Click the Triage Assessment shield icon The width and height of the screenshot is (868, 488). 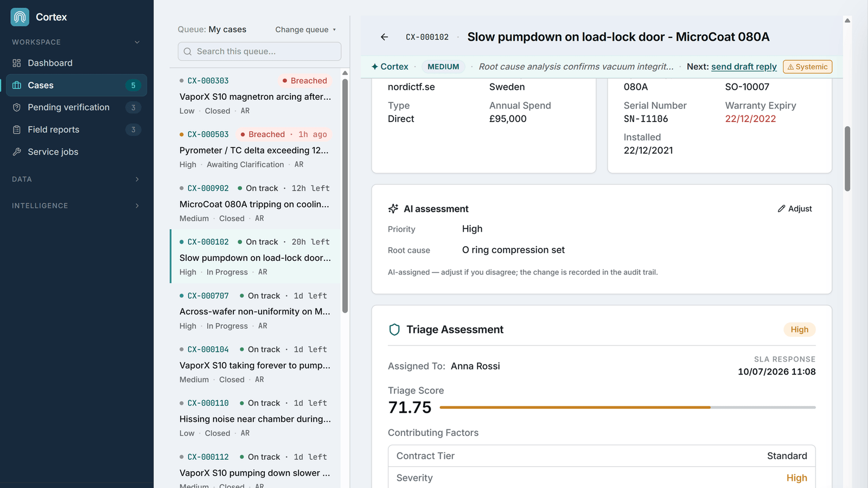click(394, 330)
